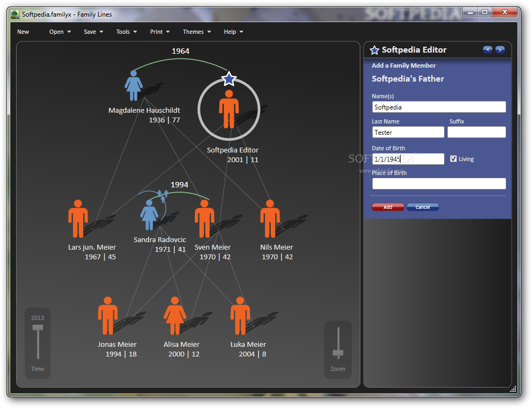Image resolution: width=532 pixels, height=408 pixels.
Task: Click the New menu item
Action: [x=23, y=32]
